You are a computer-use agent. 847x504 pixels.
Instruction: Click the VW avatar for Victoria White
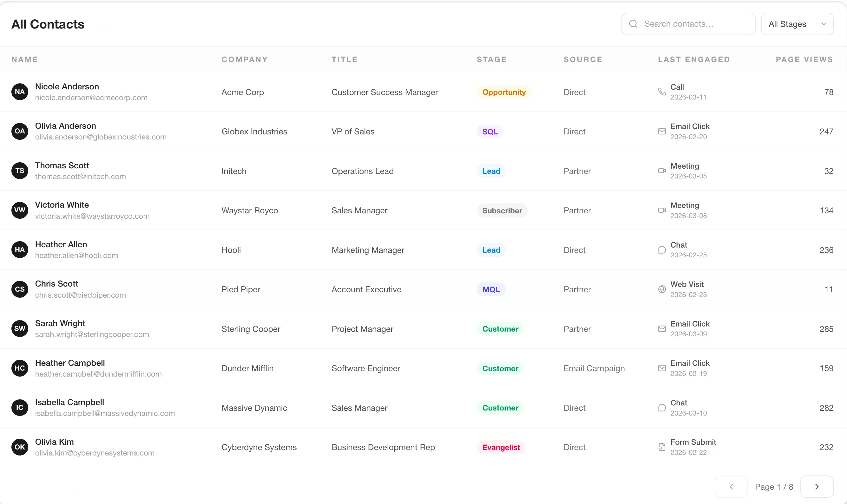coord(20,210)
